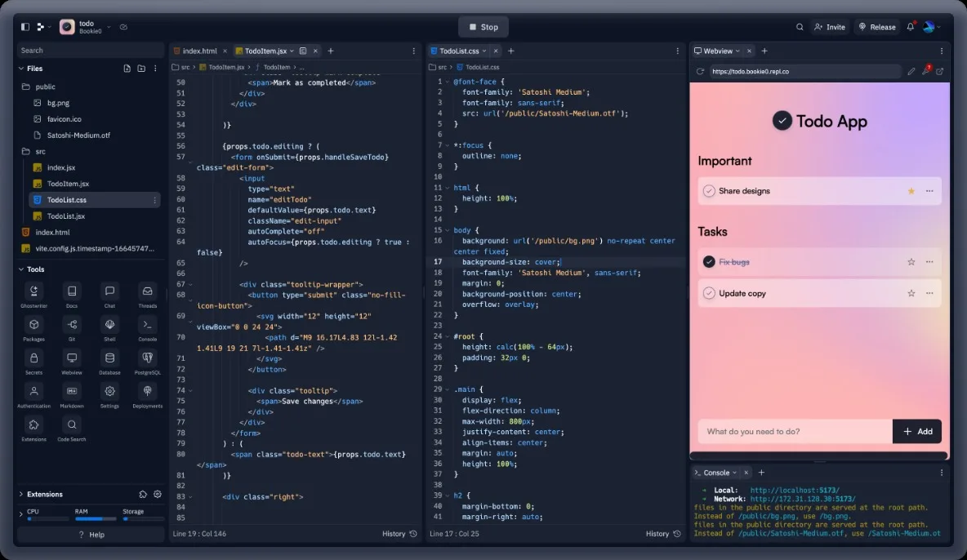
Task: Uncheck the completed 'Fix bugs' task
Action: [x=709, y=262]
